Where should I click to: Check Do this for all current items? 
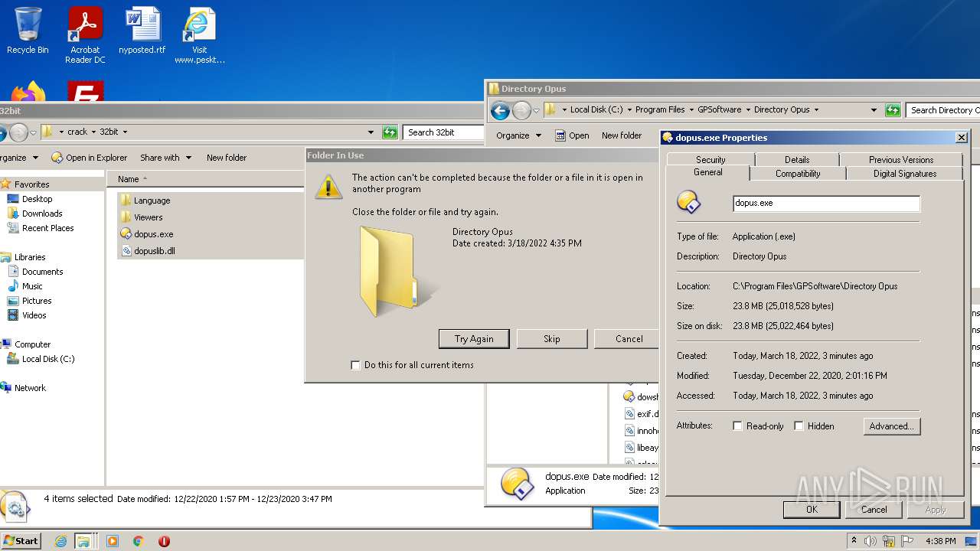coord(355,365)
